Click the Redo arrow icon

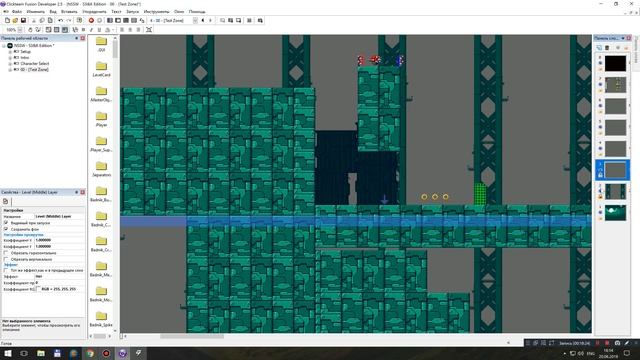click(69, 20)
